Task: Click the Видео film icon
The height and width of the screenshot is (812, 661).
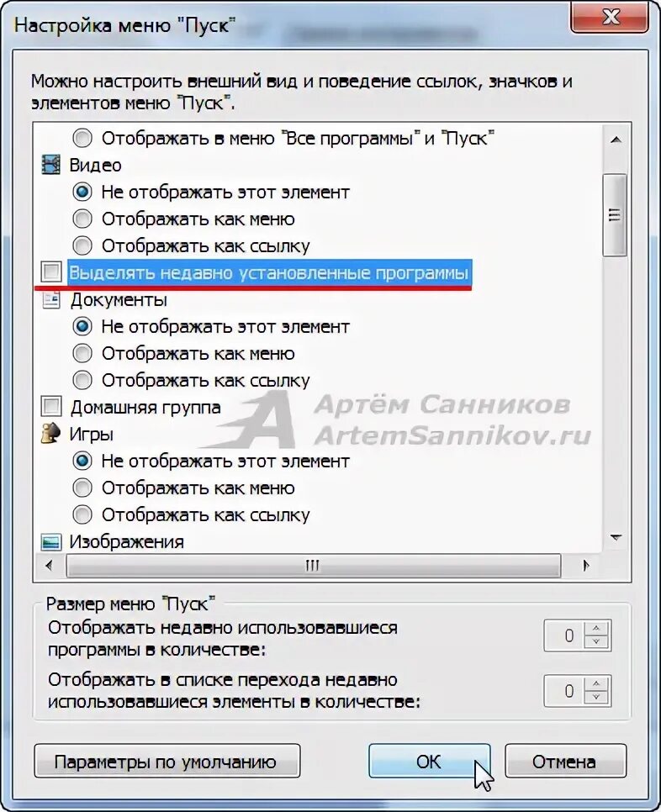Action: tap(50, 166)
